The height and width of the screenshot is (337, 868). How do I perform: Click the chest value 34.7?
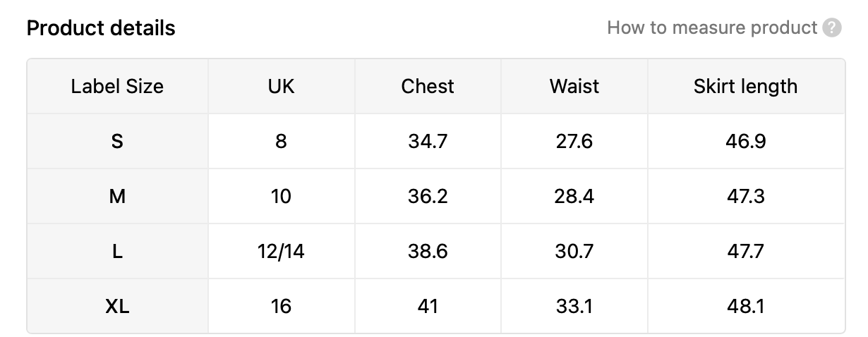[x=428, y=141]
